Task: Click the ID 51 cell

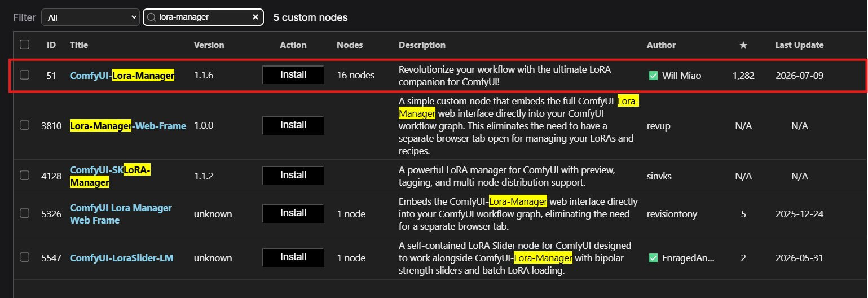Action: (x=51, y=75)
